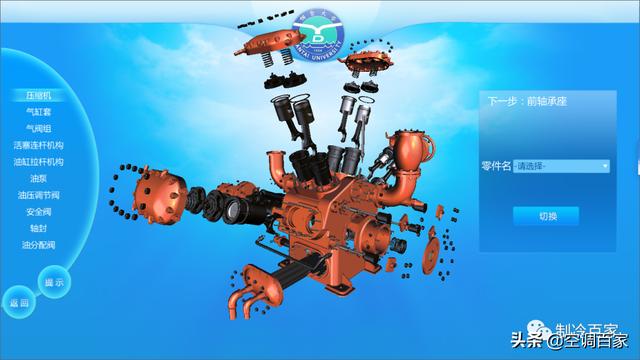Select 油泵 from the sidebar

pyautogui.click(x=38, y=179)
